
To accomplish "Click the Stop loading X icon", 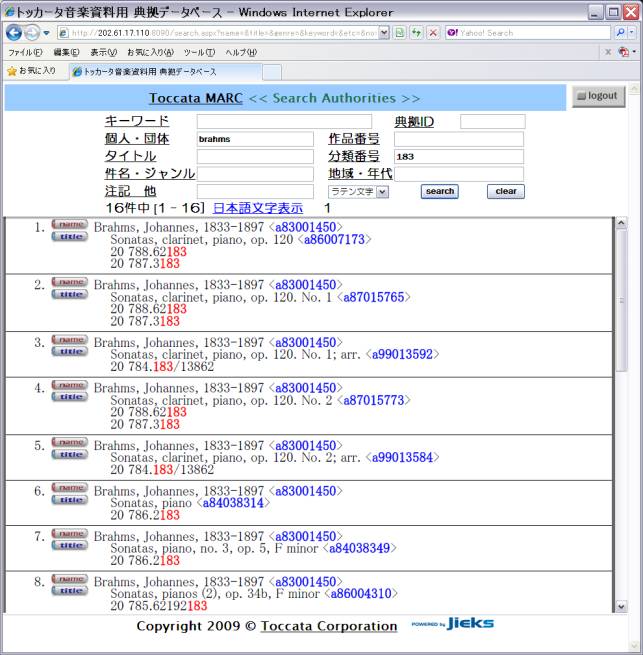I will click(x=434, y=33).
